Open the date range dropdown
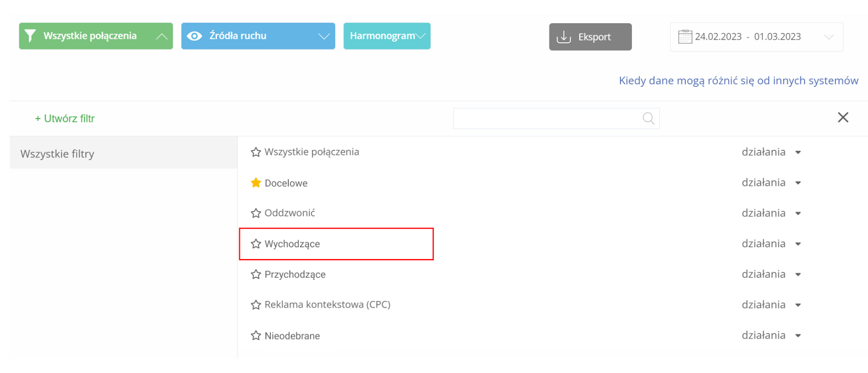 [x=828, y=37]
